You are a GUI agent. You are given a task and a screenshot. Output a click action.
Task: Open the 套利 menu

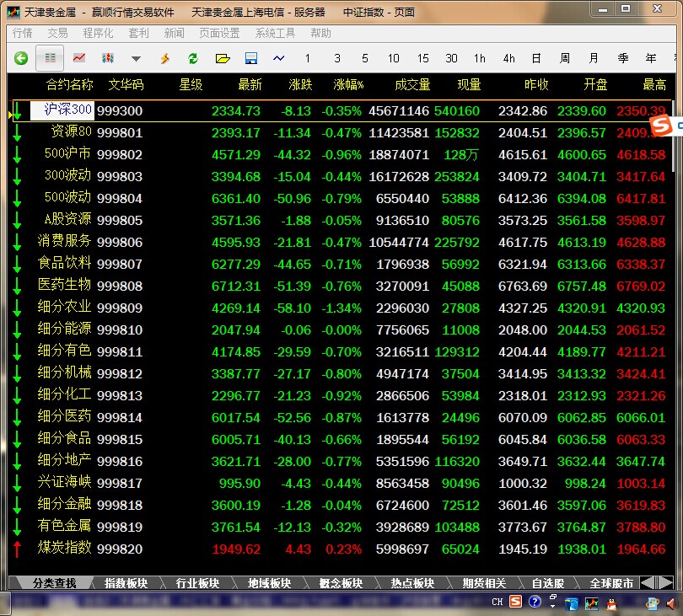138,33
